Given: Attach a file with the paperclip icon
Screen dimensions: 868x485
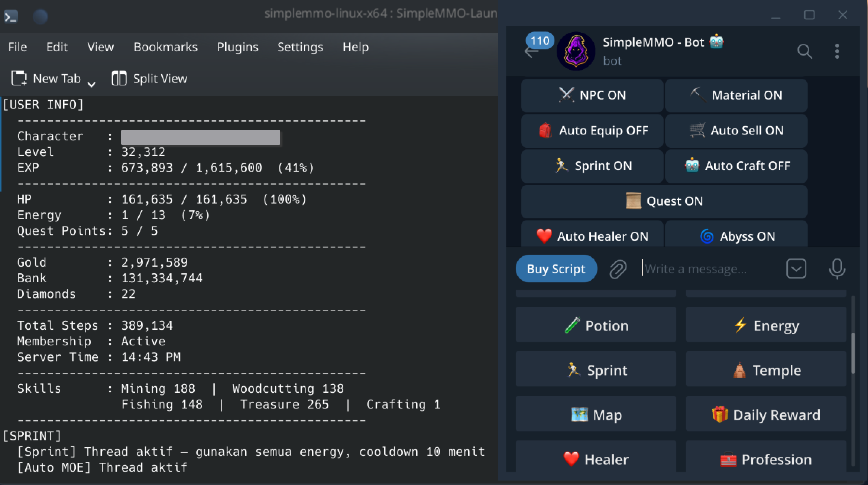Looking at the screenshot, I should [x=618, y=269].
